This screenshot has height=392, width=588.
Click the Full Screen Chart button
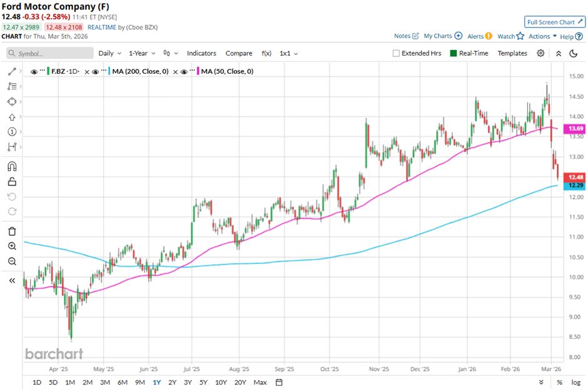click(x=554, y=22)
